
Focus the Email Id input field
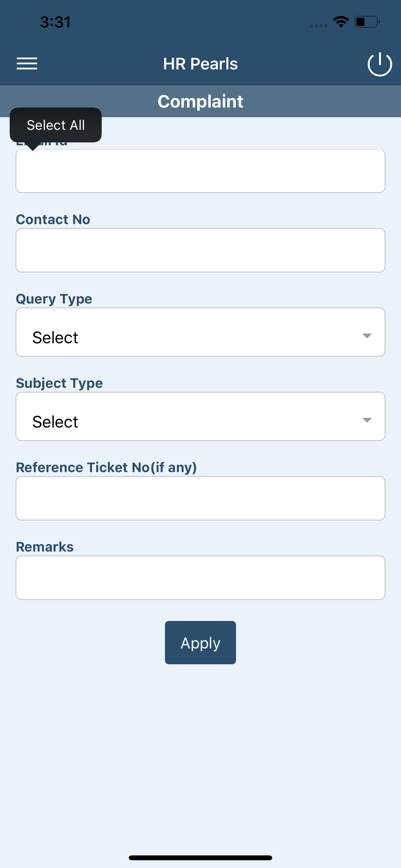coord(200,171)
